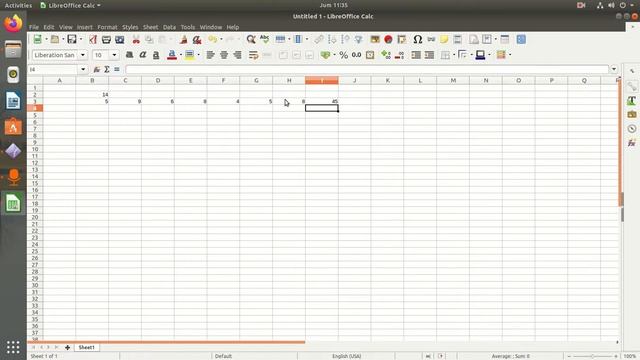Click the Save document icon
Image resolution: width=640 pixels, height=360 pixels.
pos(72,39)
